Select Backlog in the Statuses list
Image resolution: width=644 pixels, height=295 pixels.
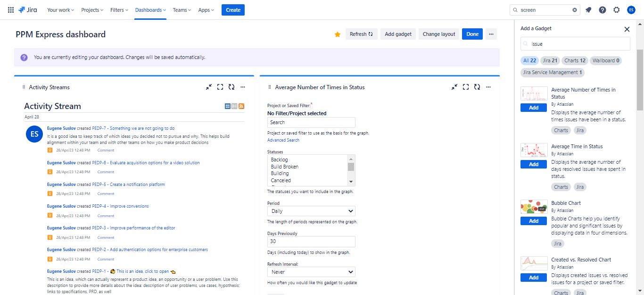(279, 160)
